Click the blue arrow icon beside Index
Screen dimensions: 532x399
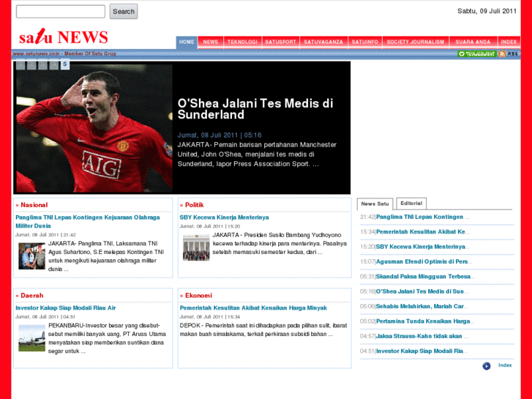click(x=486, y=366)
